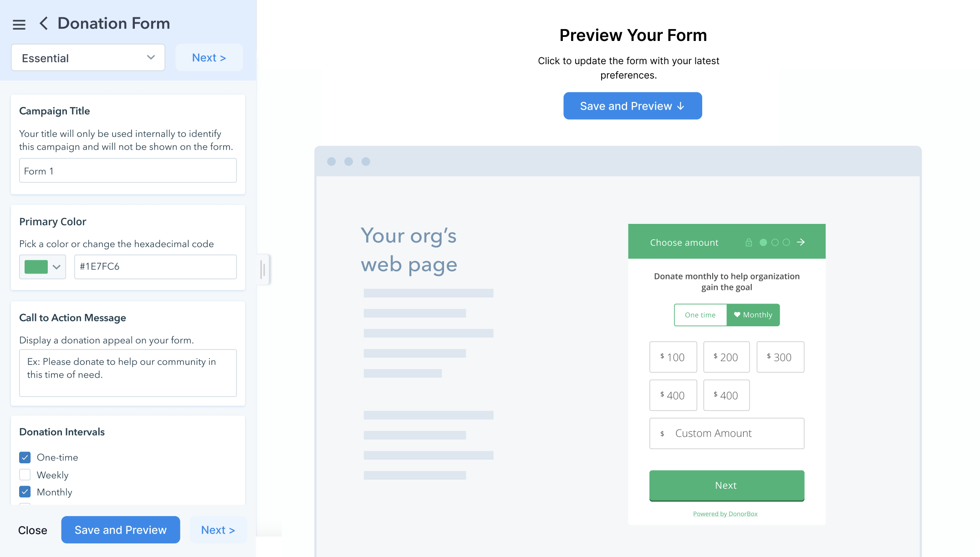Click the green primary color swatch
Image resolution: width=980 pixels, height=557 pixels.
(x=36, y=267)
